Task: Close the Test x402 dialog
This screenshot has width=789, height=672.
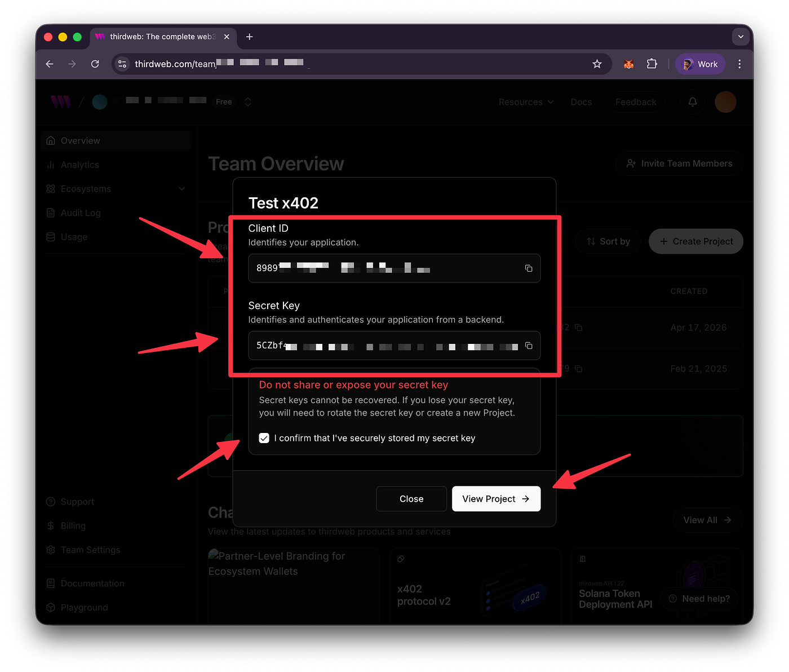Action: click(x=411, y=499)
